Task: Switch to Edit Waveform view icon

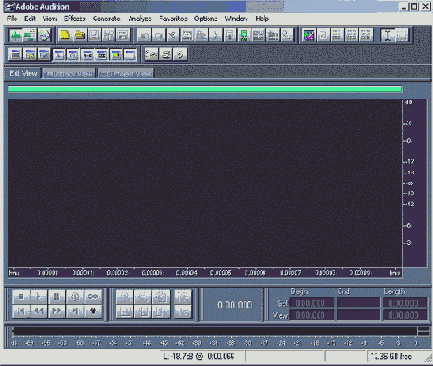Action: 15,35
